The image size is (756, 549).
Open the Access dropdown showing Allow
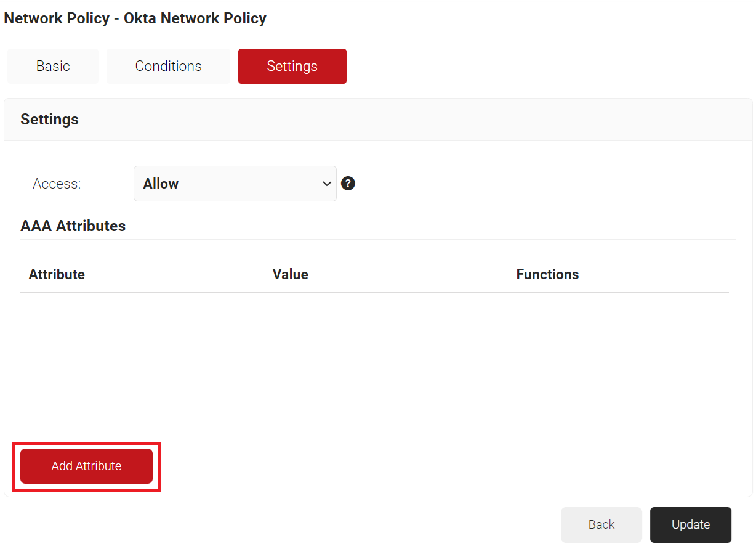[235, 184]
